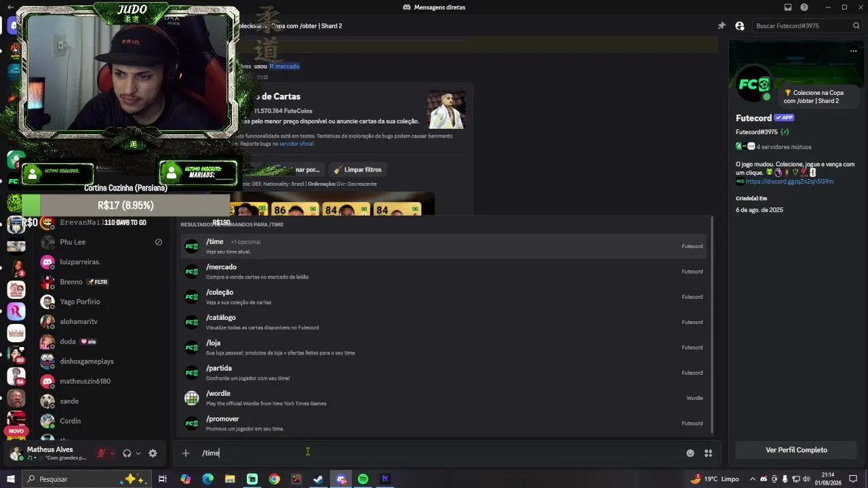This screenshot has width=868, height=488.
Task: Open Cordin direct message
Action: pyautogui.click(x=102, y=421)
